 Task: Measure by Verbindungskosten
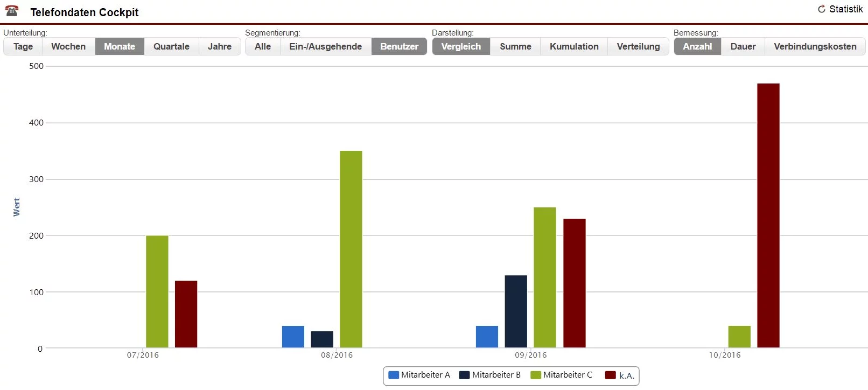815,46
